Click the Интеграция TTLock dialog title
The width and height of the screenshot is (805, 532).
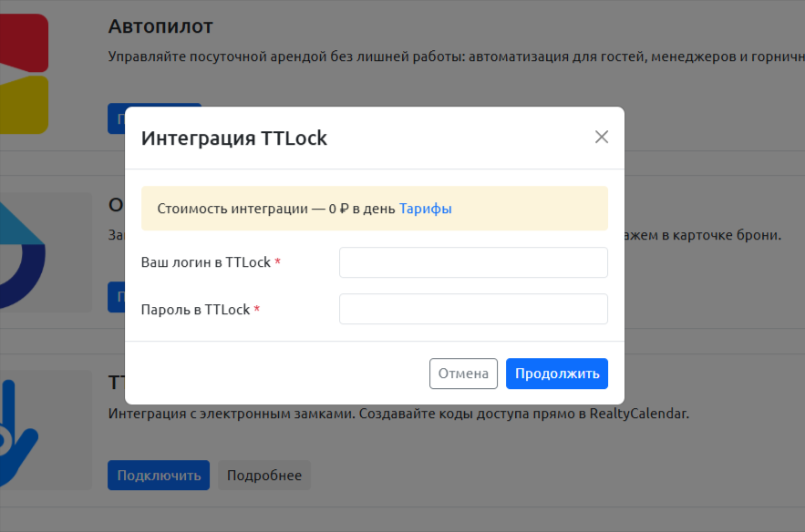(x=234, y=138)
